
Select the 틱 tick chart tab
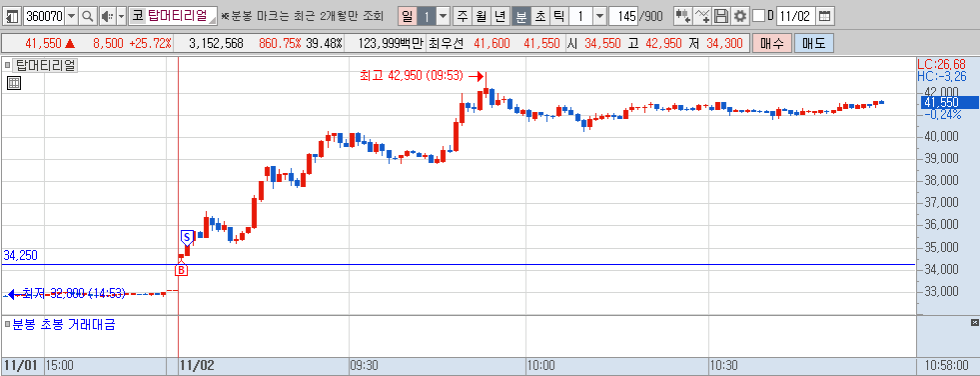pyautogui.click(x=558, y=16)
